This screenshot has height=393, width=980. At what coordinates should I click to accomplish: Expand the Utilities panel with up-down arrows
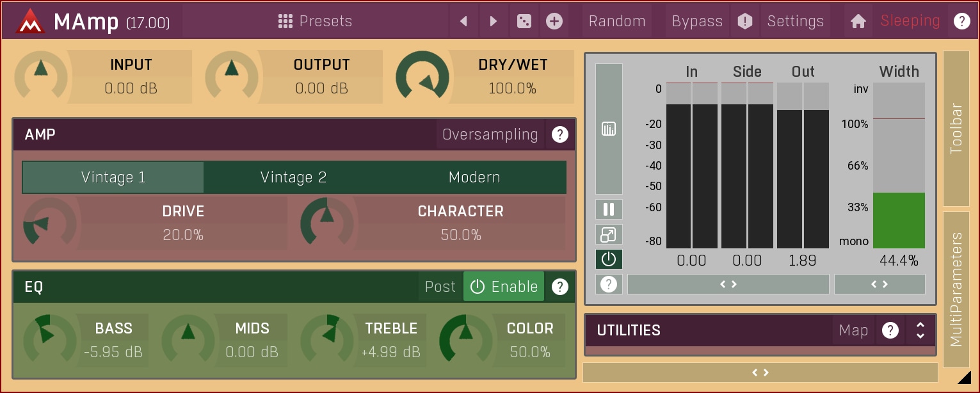point(920,330)
